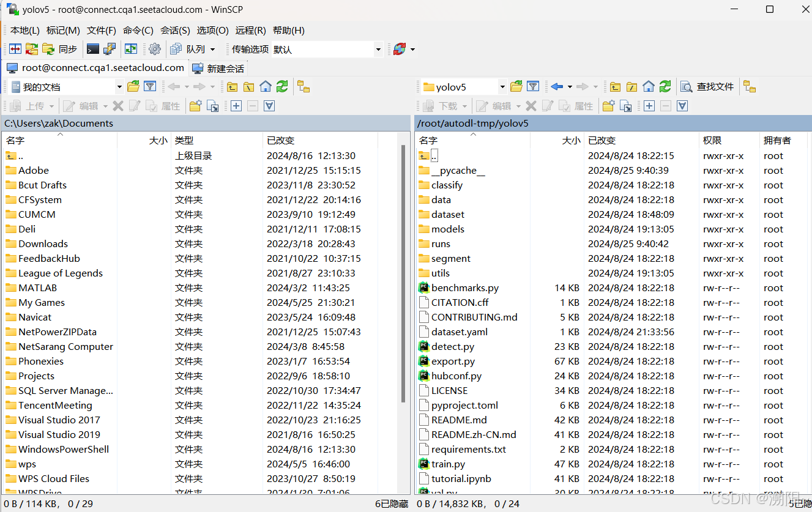
Task: Click the 6已隐藏 hidden files status entry
Action: [x=391, y=503]
